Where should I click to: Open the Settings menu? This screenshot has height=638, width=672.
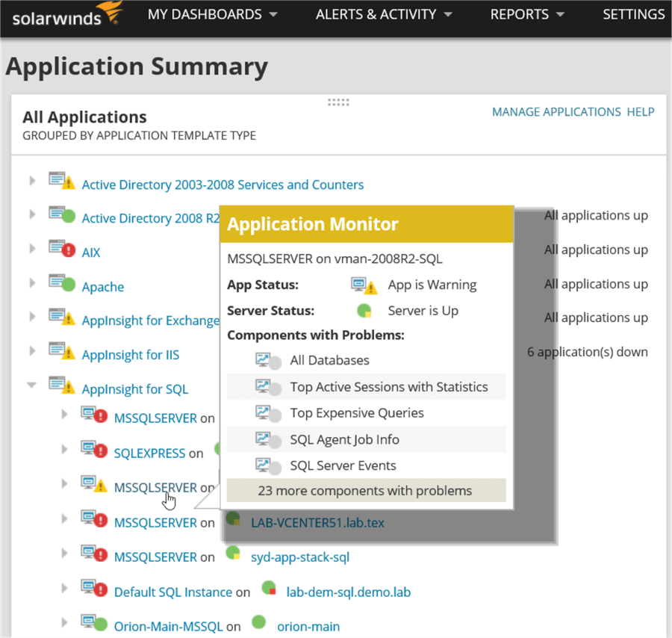633,15
